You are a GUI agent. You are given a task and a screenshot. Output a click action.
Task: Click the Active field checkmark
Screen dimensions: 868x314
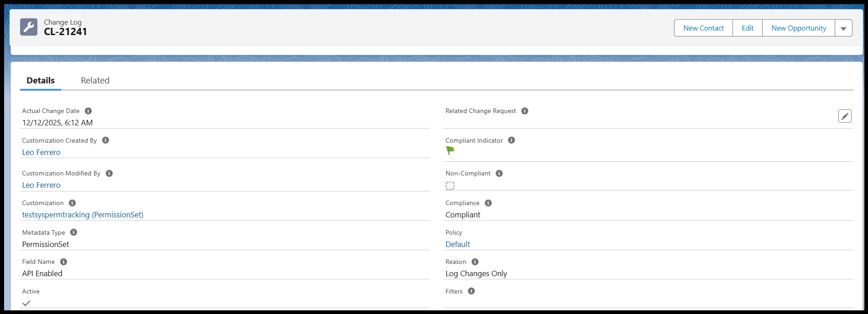(x=26, y=303)
